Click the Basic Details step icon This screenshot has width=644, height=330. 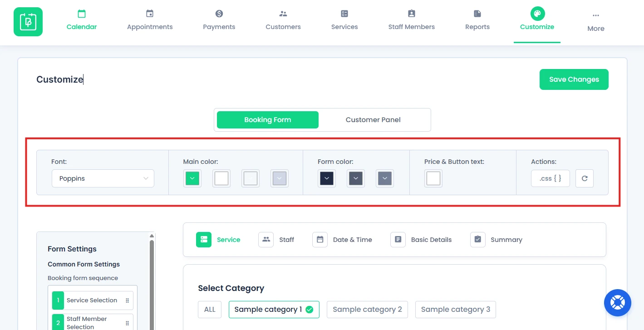point(398,239)
